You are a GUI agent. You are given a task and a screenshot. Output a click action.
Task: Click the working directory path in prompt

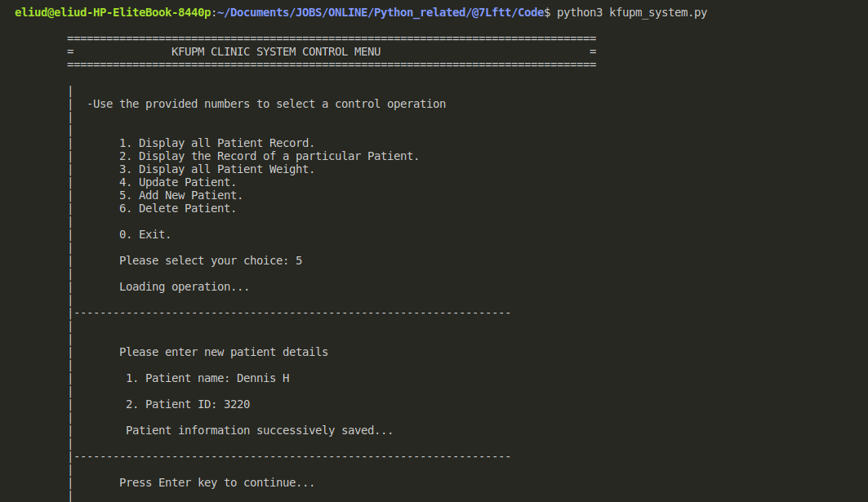tap(381, 12)
